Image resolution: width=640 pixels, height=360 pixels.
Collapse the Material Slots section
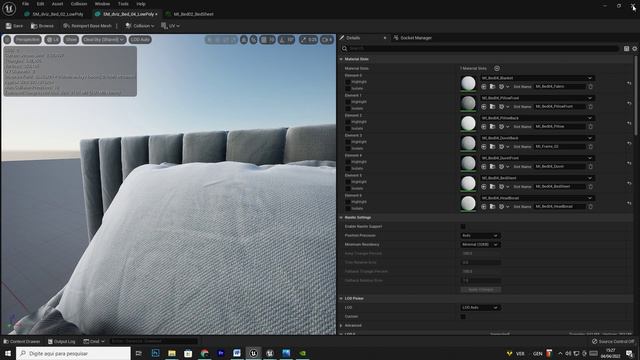[341, 59]
